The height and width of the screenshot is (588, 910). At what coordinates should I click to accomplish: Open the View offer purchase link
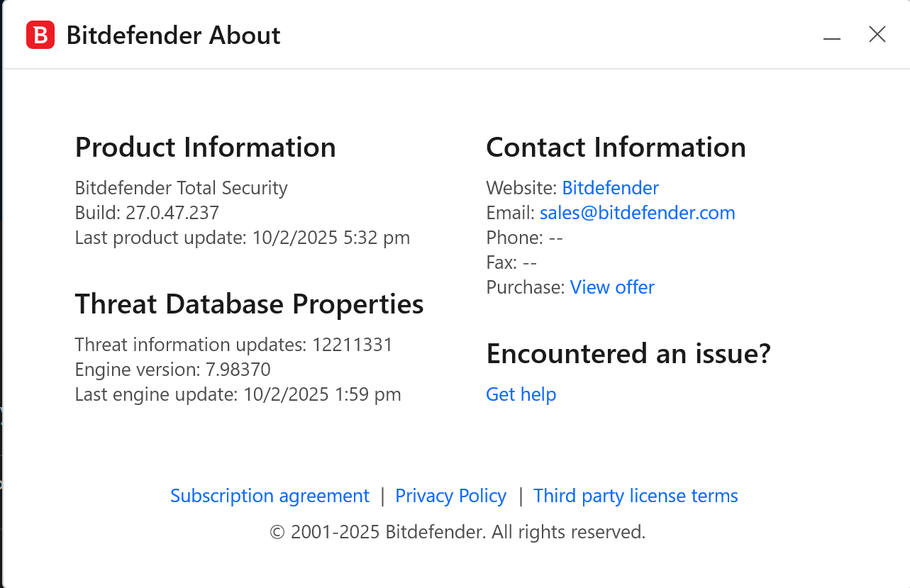[x=612, y=287]
